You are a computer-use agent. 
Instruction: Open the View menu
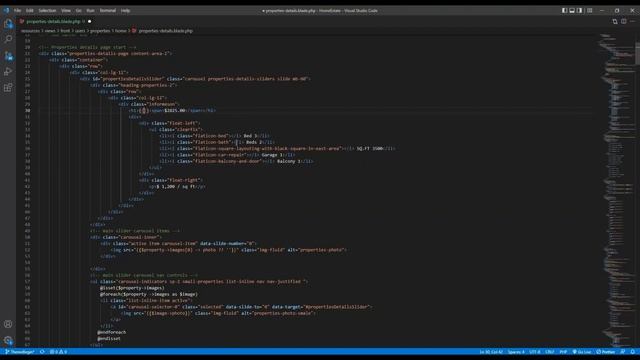pos(66,11)
